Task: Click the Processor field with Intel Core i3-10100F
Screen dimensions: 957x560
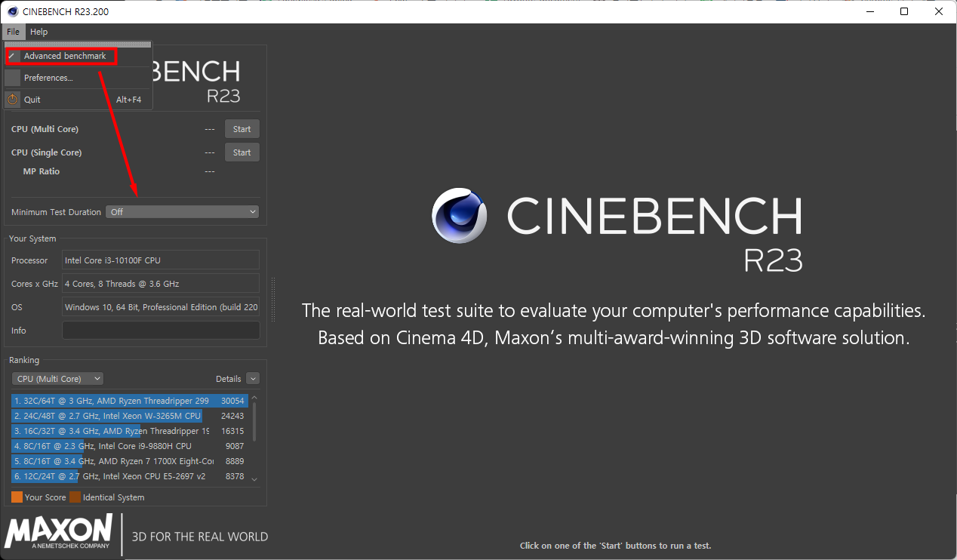Action: pyautogui.click(x=161, y=260)
